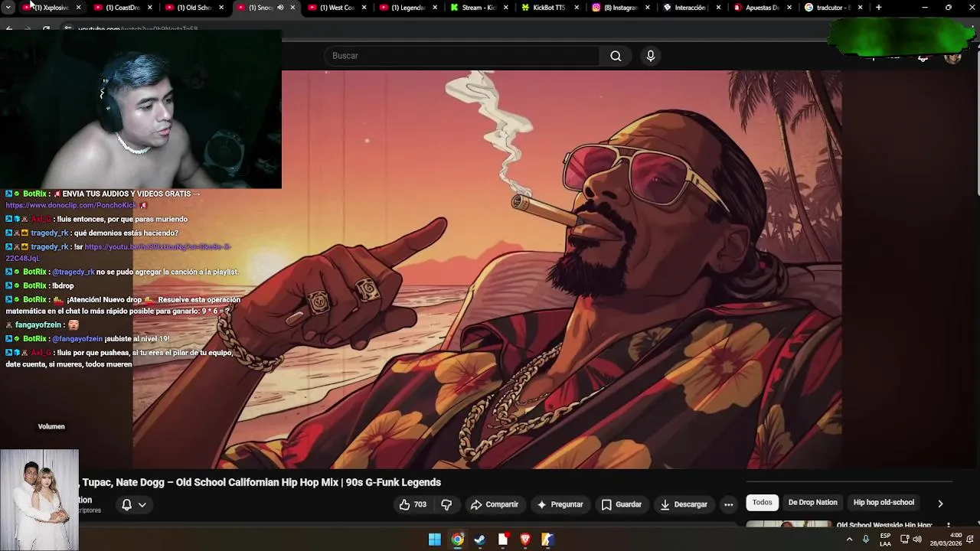Show more filter chips with the right arrow

(940, 503)
